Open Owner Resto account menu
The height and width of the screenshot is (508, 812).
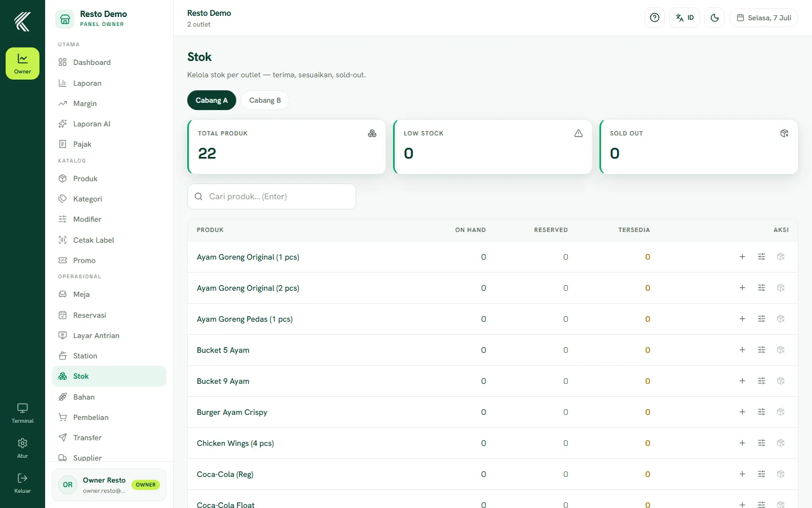point(109,485)
